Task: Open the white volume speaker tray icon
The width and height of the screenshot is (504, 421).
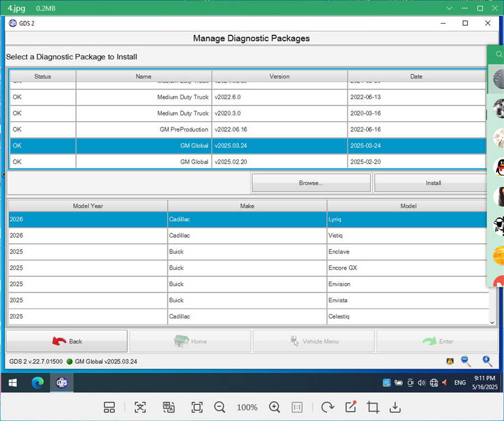Action: 422,383
